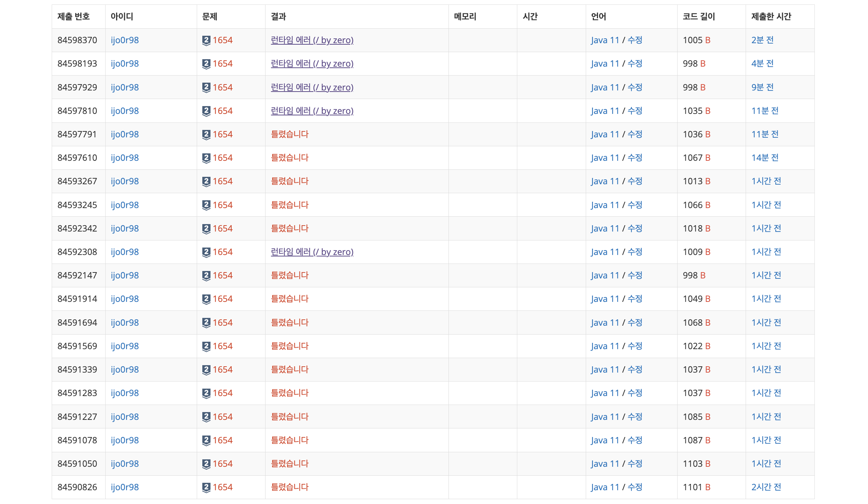The height and width of the screenshot is (504, 868).
Task: Click the '2시간 전' submitted time link
Action: [766, 487]
